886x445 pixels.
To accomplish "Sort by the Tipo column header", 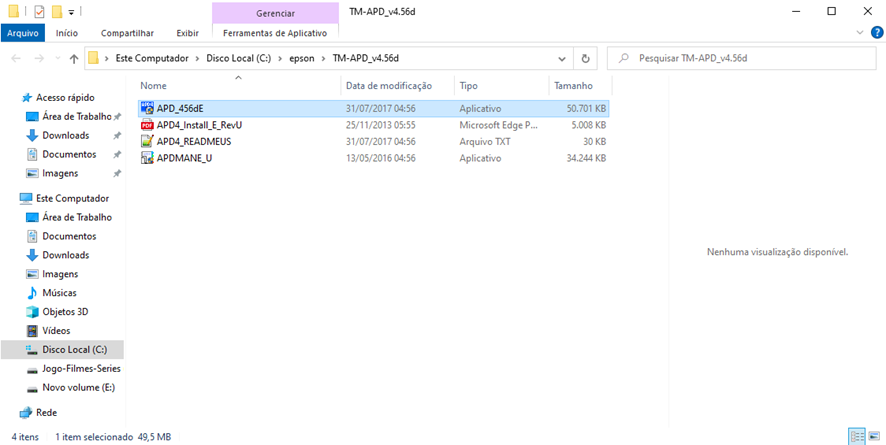I will [x=468, y=86].
